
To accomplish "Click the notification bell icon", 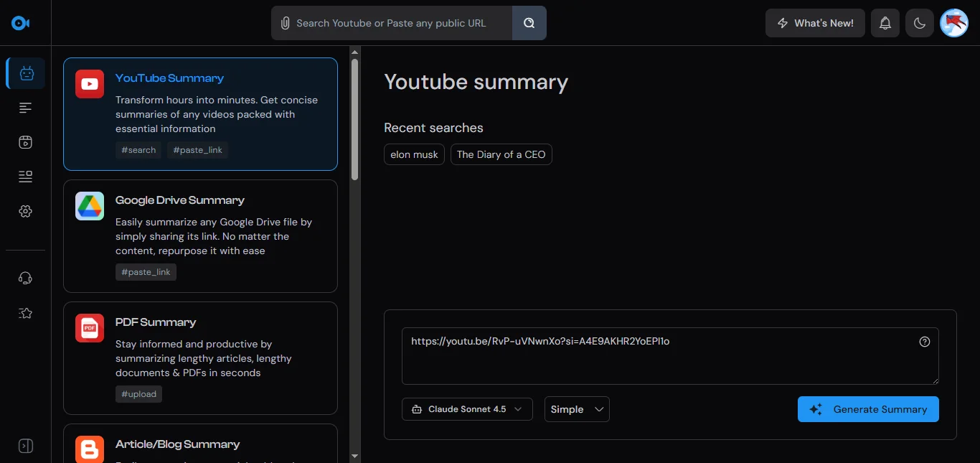I will pyautogui.click(x=885, y=23).
